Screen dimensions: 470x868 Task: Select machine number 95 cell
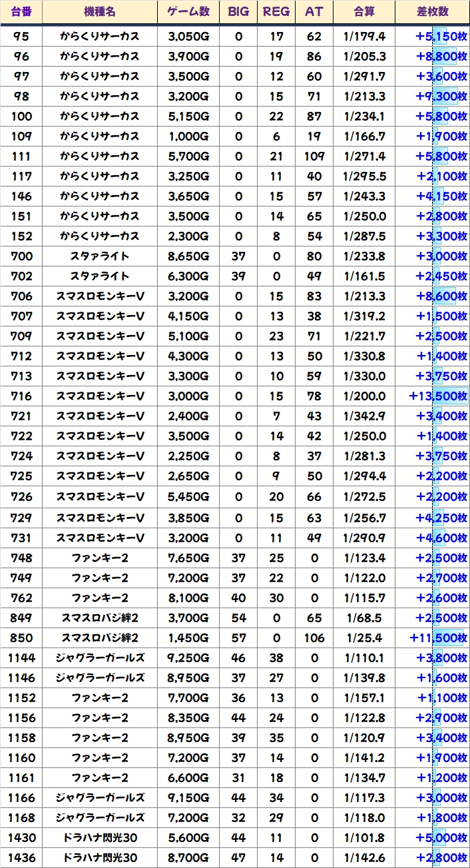click(x=21, y=36)
